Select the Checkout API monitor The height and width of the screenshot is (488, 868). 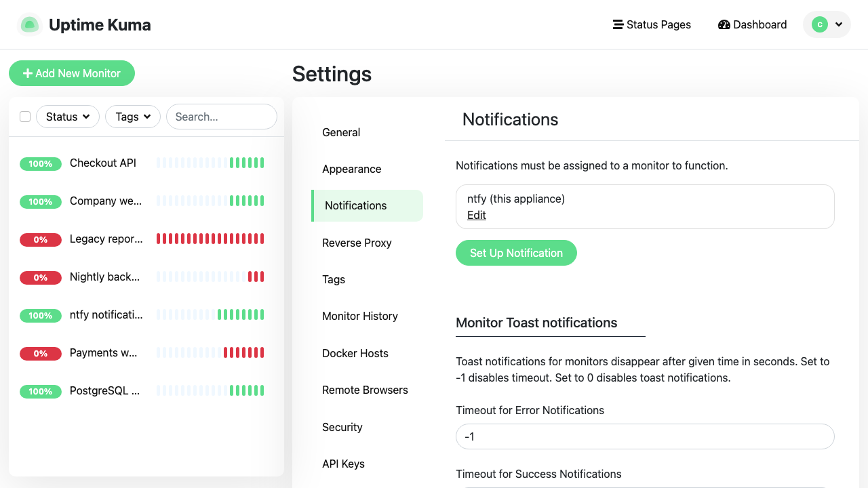tap(146, 163)
